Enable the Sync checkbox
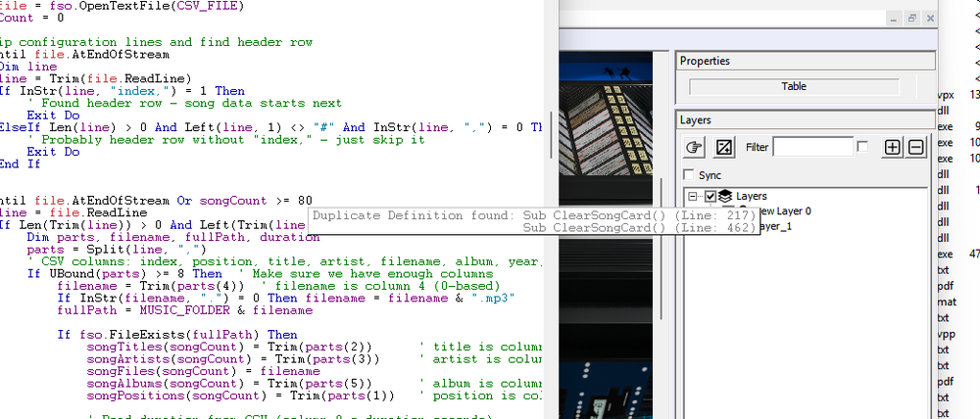 click(689, 175)
